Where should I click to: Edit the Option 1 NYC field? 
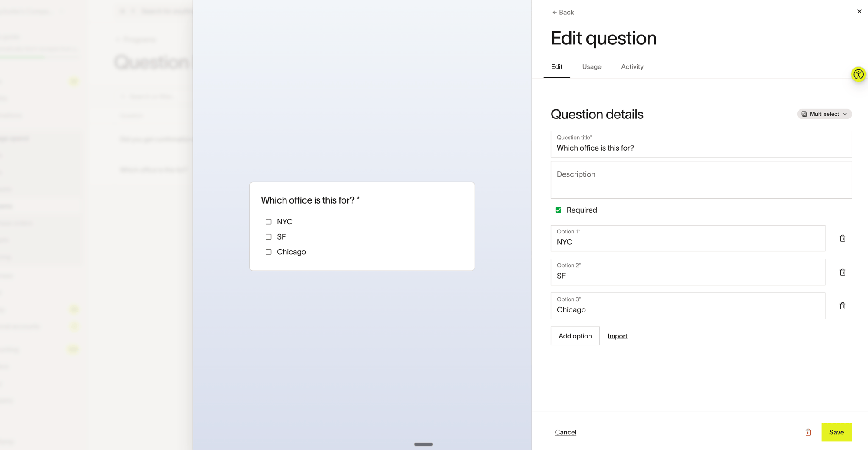click(x=688, y=238)
